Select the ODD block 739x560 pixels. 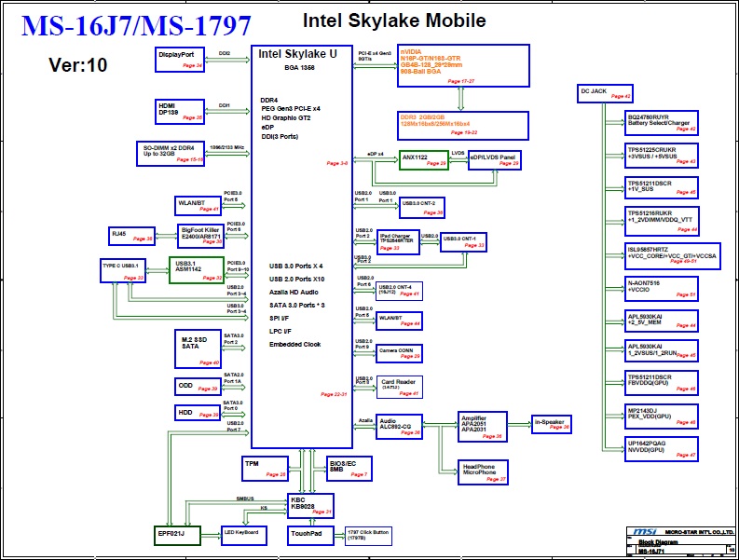click(198, 386)
